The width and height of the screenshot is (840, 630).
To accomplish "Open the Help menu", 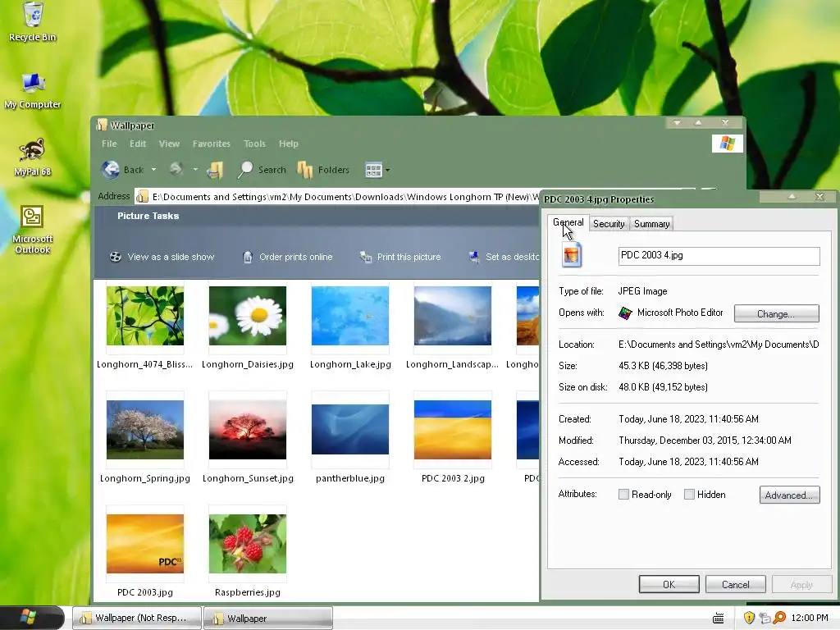I will point(288,144).
